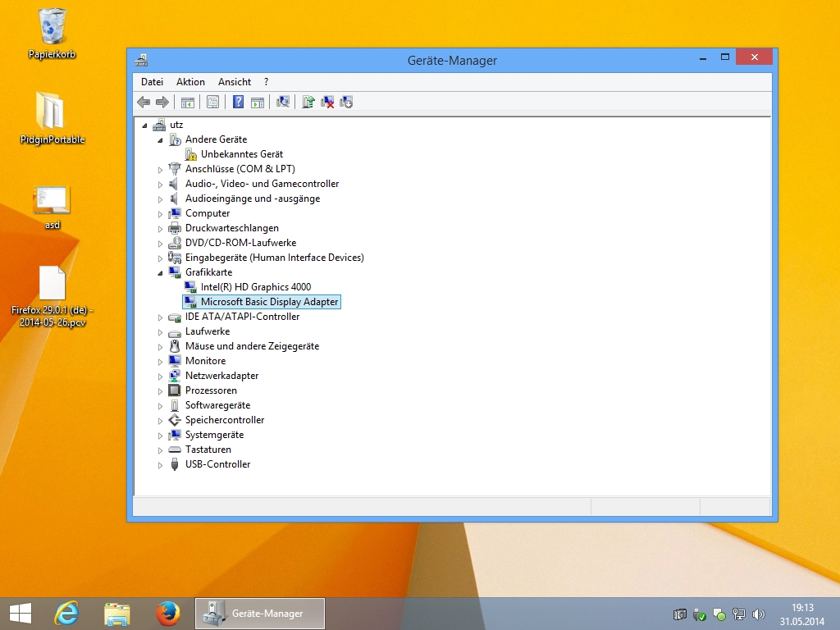Scan for hardware changes via toolbar icon

click(x=283, y=102)
